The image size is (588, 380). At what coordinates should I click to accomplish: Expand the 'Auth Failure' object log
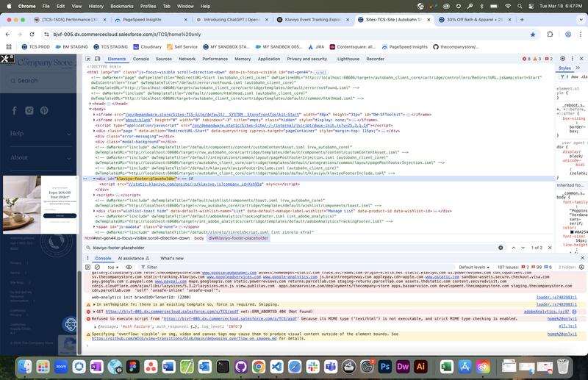[95, 326]
